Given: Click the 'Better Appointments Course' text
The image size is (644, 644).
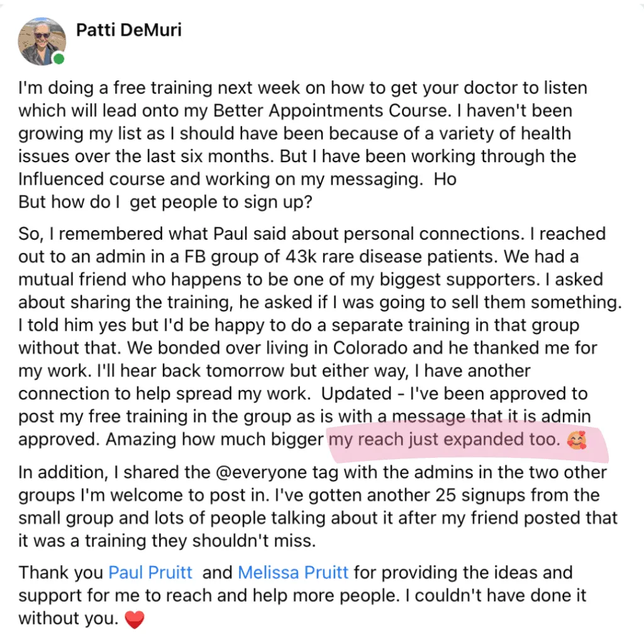Looking at the screenshot, I should click(330, 111).
